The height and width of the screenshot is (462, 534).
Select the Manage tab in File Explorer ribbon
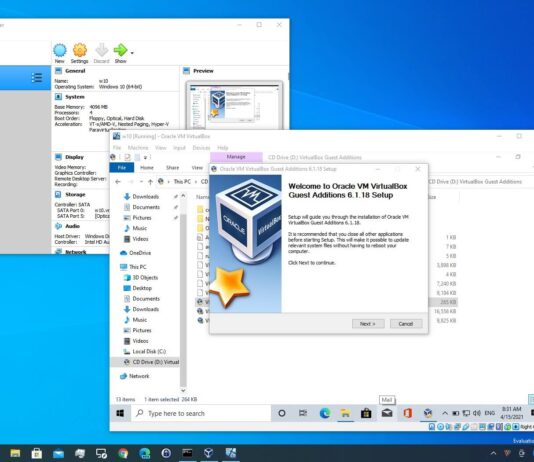click(236, 157)
